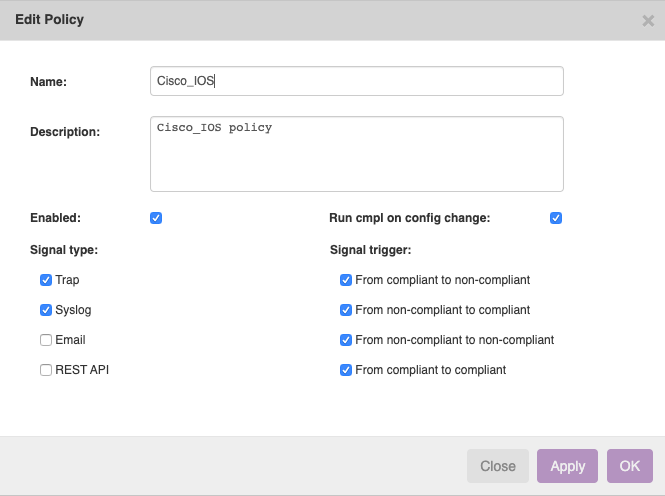Enable the Email signal type

coord(46,340)
